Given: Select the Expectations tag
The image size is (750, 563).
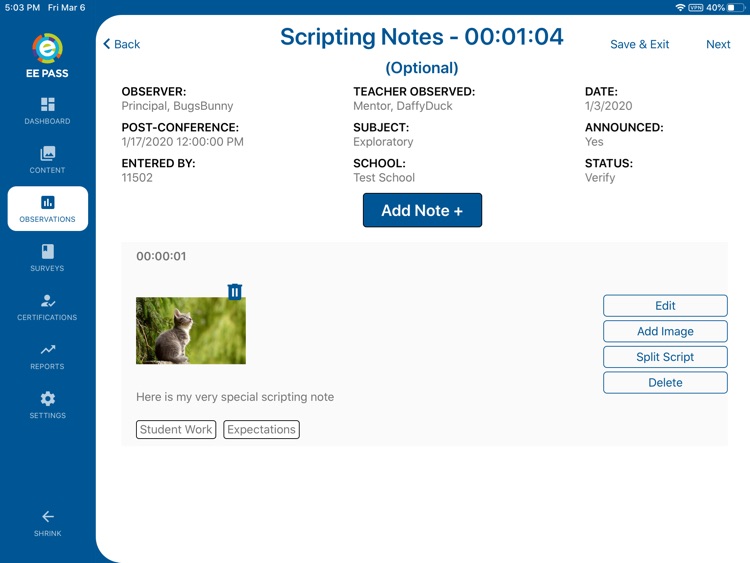Looking at the screenshot, I should 261,429.
